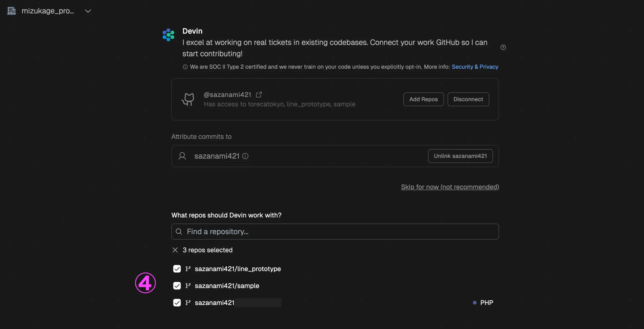The height and width of the screenshot is (329, 644).
Task: Uncheck the sazanami421/sample checkbox
Action: (x=177, y=286)
